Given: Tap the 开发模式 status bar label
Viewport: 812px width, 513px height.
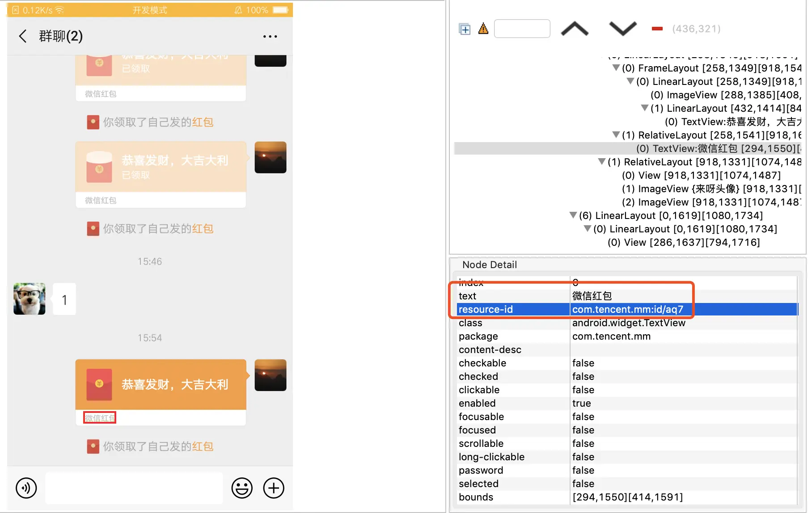Looking at the screenshot, I should pos(150,10).
